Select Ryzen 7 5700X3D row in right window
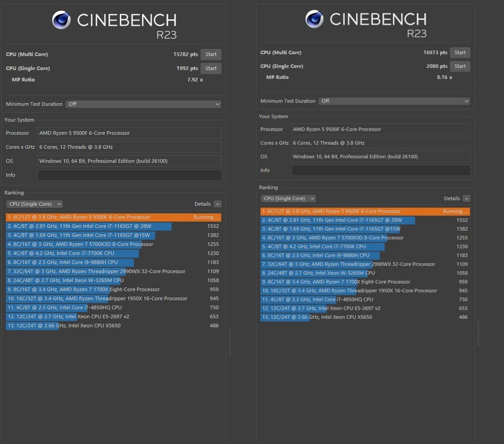 [365, 238]
